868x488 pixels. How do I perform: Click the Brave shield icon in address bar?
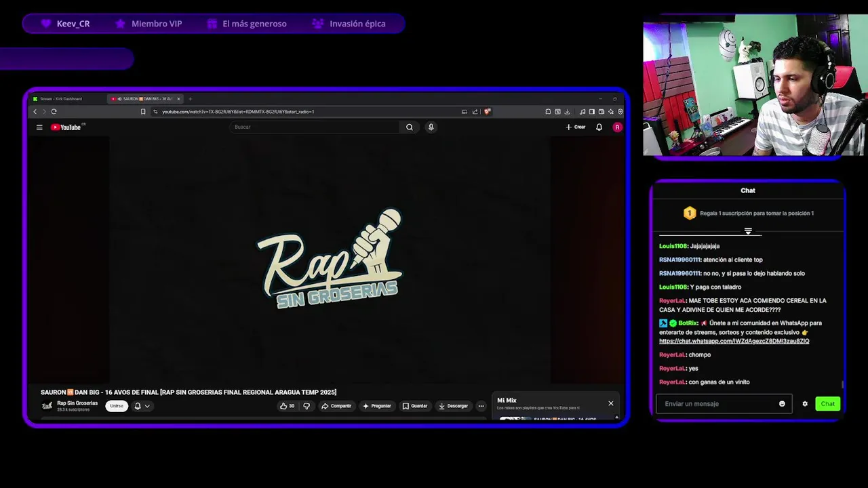(x=487, y=112)
